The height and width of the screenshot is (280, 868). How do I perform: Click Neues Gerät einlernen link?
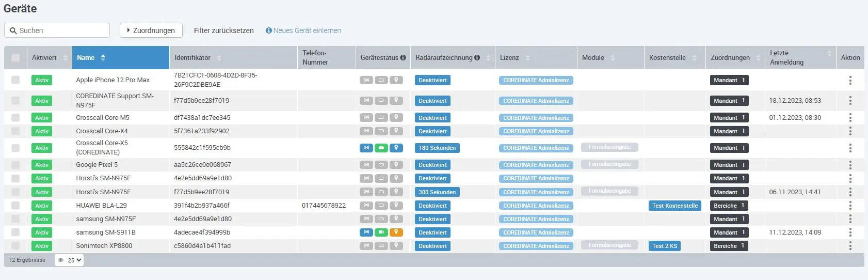(x=307, y=30)
